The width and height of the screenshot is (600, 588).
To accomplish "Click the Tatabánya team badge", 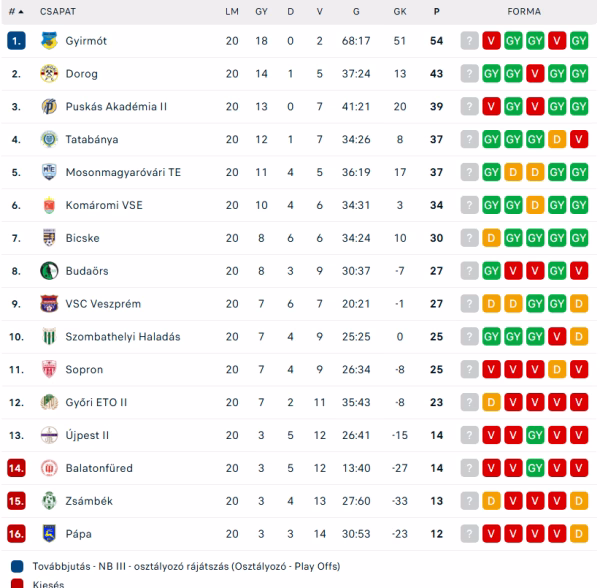I will (49, 140).
